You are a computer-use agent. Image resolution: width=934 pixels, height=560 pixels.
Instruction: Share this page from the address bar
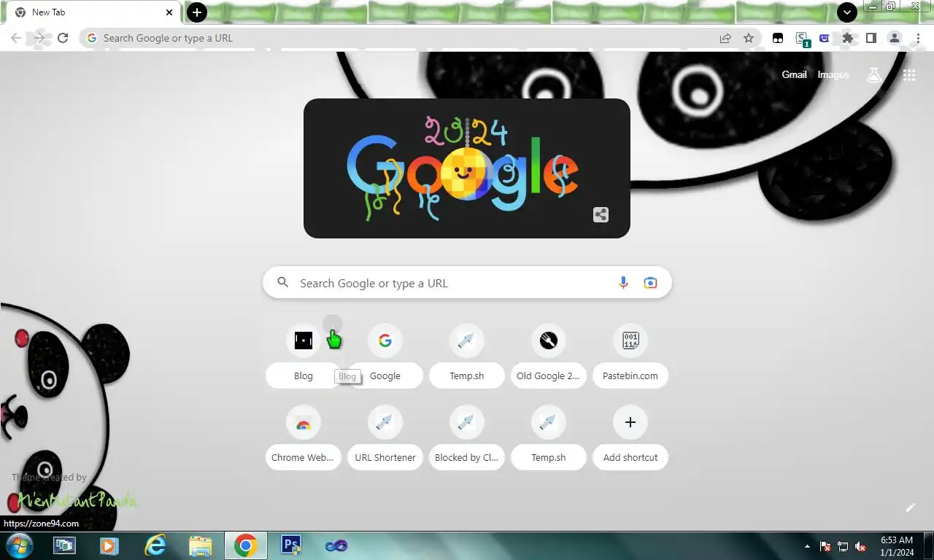click(x=725, y=38)
